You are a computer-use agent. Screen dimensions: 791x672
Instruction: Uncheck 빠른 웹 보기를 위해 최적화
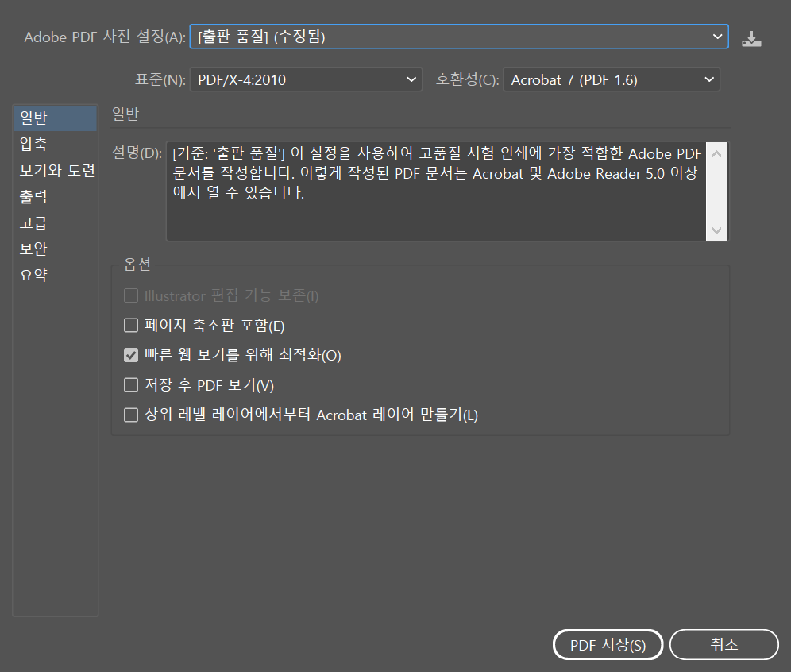coord(131,355)
